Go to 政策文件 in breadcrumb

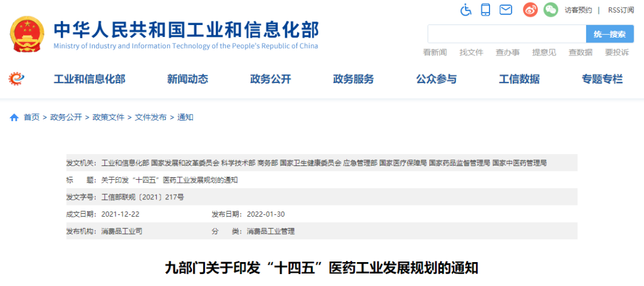(x=109, y=118)
